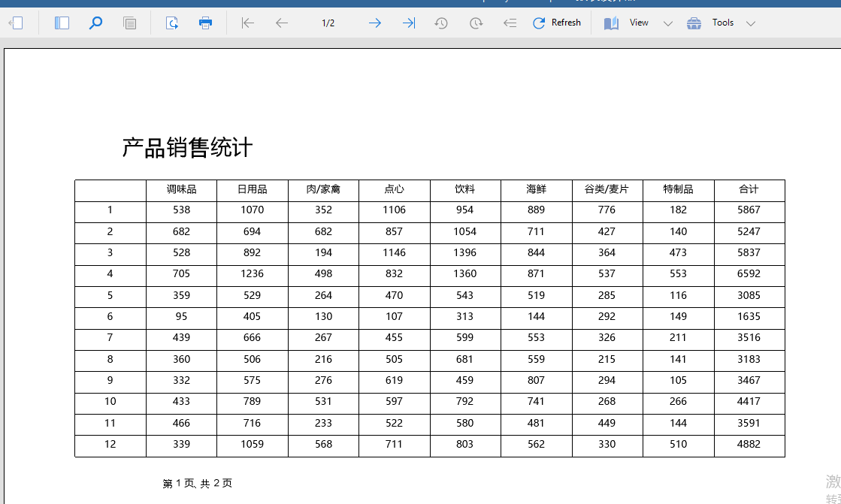
Task: Toggle the sidebar panel icon
Action: click(x=62, y=23)
